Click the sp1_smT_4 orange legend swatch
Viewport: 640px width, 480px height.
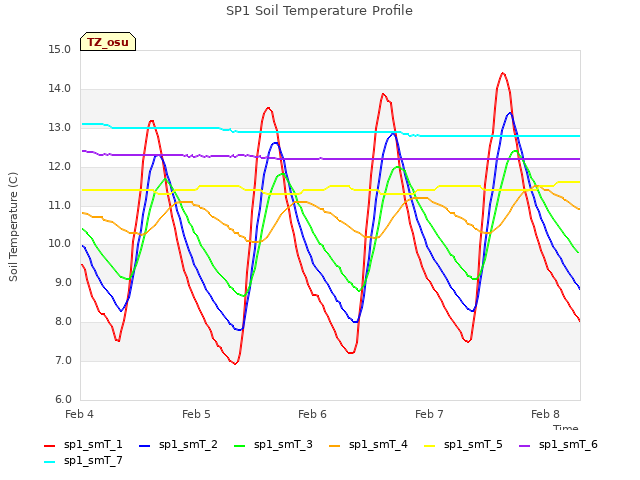point(334,446)
